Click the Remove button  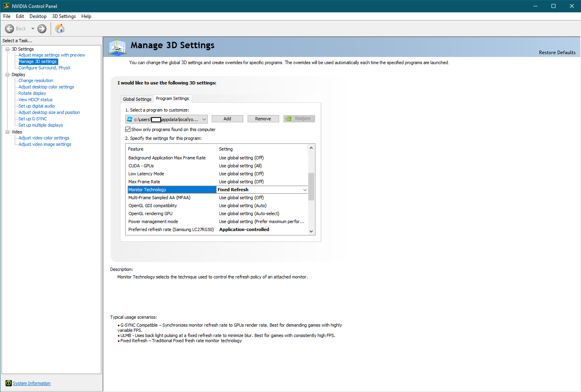pos(263,119)
